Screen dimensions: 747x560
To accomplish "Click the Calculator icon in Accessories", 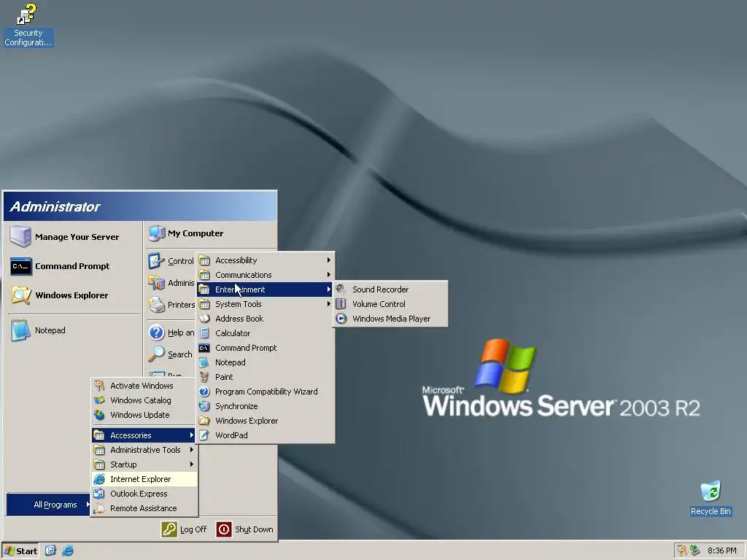I will tap(204, 332).
